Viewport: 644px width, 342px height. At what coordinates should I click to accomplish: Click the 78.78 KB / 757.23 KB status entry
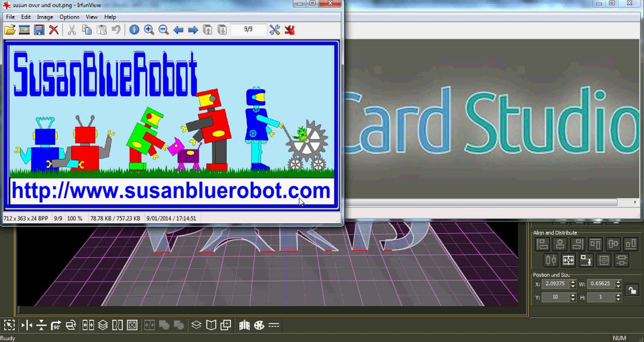115,219
